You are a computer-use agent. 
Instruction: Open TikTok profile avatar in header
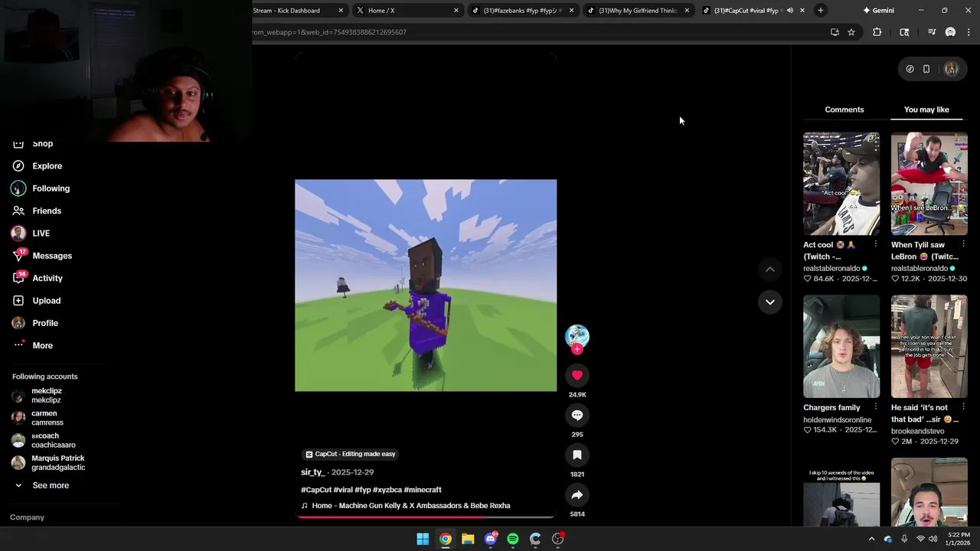951,69
